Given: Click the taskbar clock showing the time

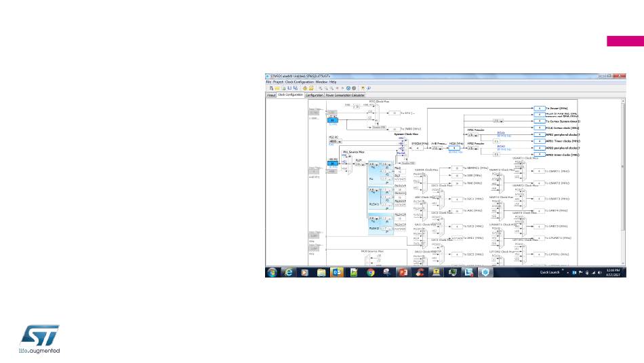Looking at the screenshot, I should click(x=613, y=272).
